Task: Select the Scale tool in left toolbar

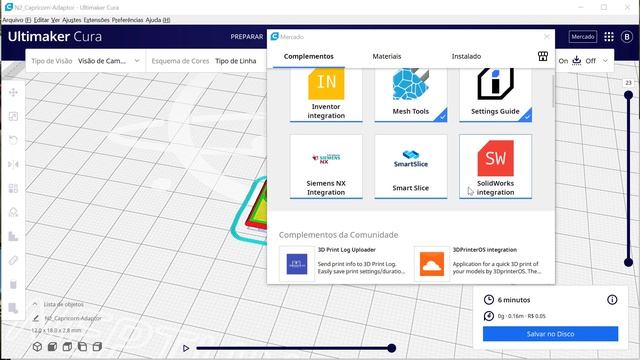Action: point(13,116)
